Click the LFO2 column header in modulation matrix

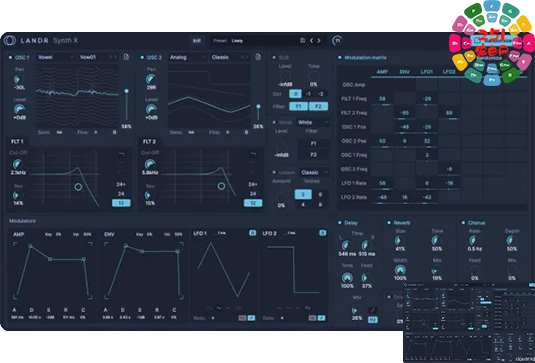click(449, 72)
